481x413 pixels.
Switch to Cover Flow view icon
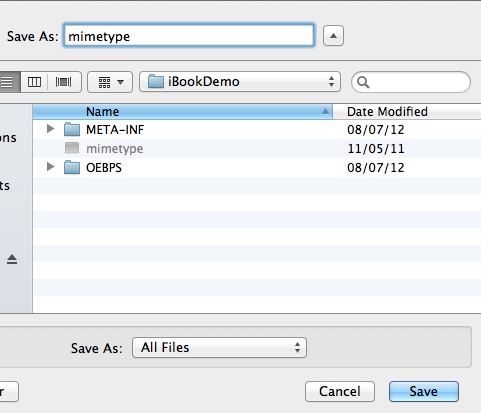pos(64,82)
